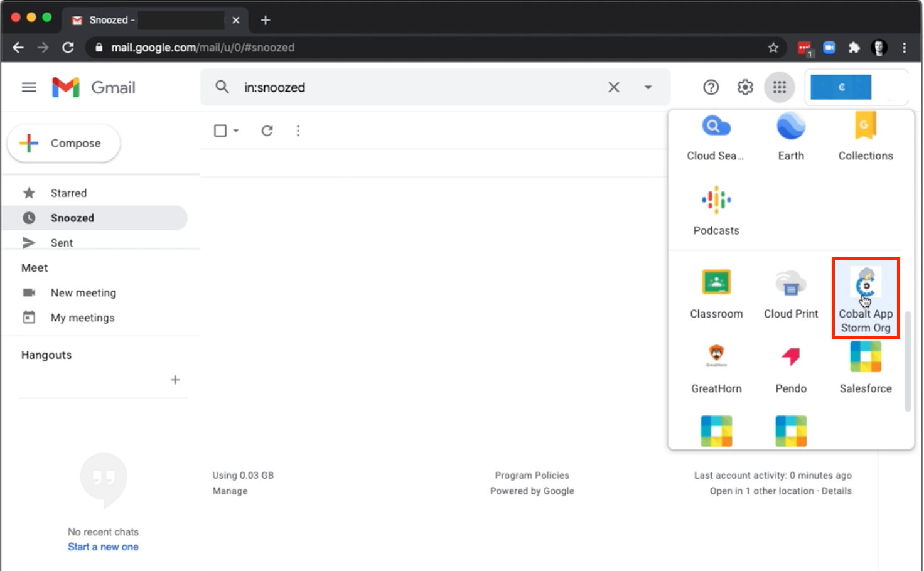This screenshot has width=924, height=571.
Task: Click the Compose button
Action: click(x=64, y=143)
